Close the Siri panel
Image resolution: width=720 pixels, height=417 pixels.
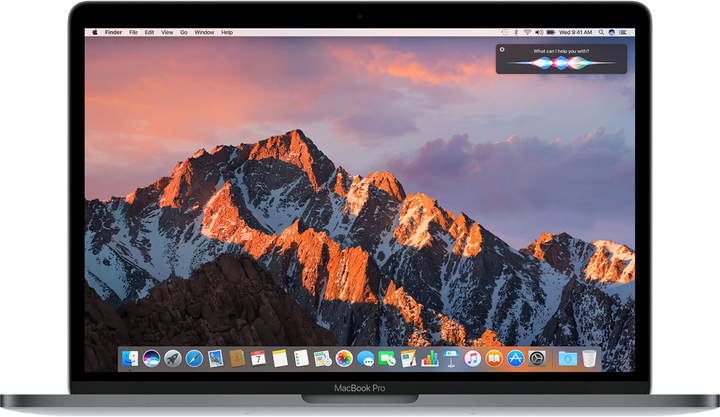click(502, 49)
